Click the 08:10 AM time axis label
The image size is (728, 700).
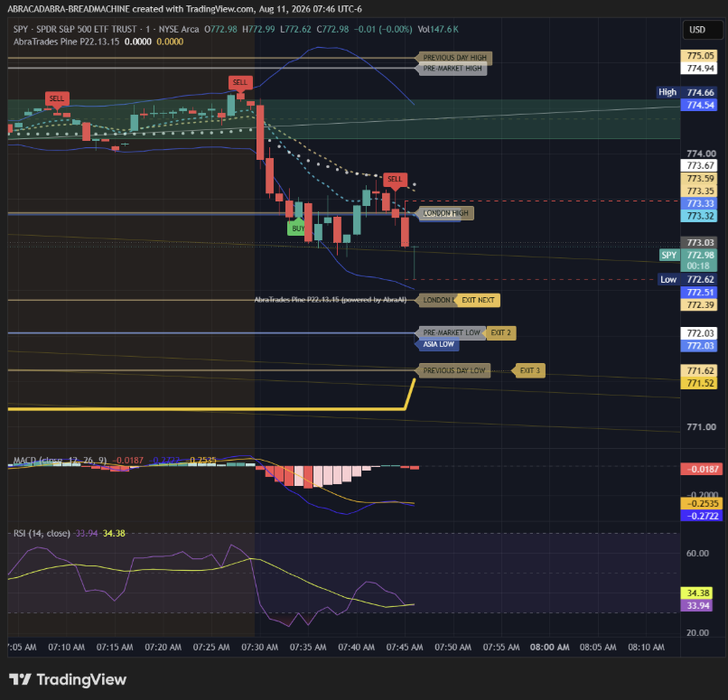click(x=646, y=647)
